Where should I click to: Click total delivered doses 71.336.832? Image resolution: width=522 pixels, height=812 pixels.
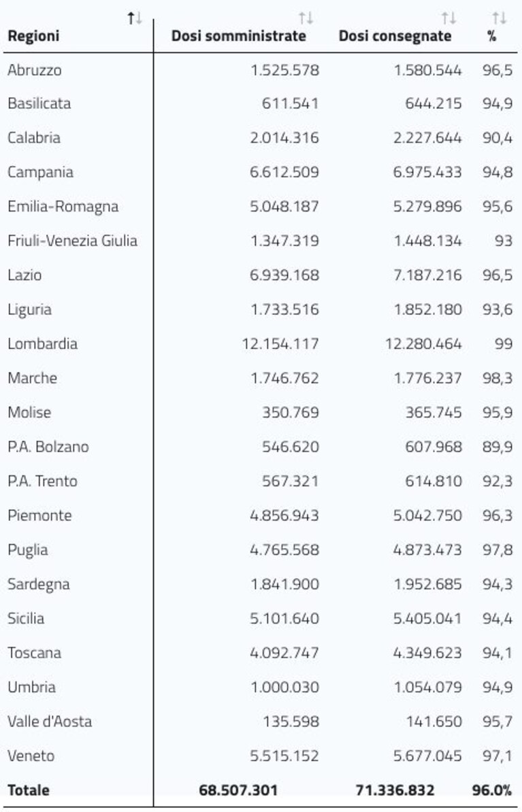[x=395, y=790]
